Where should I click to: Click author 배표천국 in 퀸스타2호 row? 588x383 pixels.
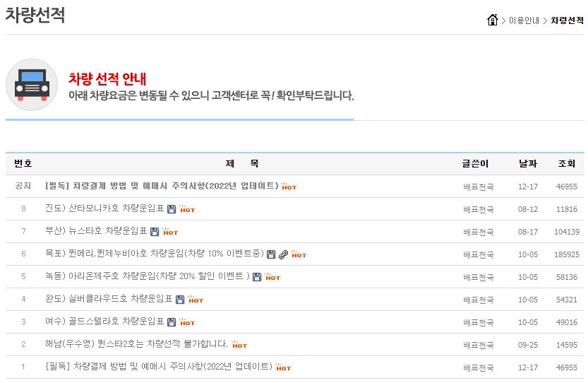(479, 344)
